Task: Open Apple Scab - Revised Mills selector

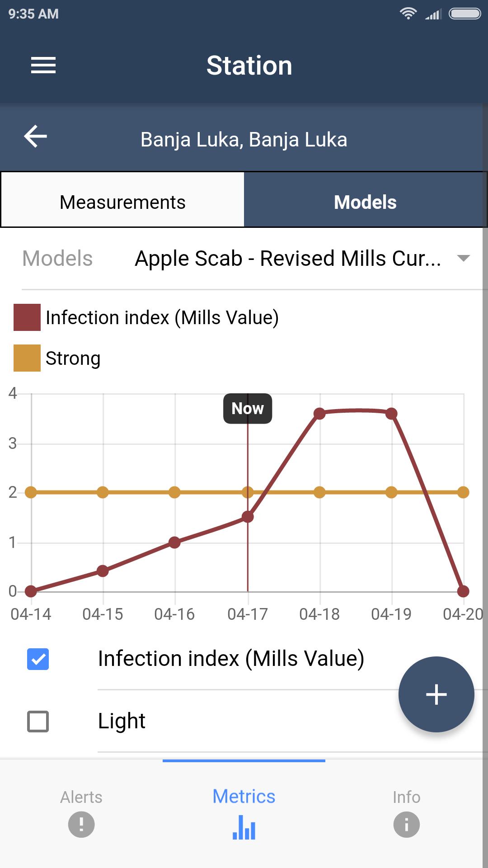Action: [x=288, y=259]
